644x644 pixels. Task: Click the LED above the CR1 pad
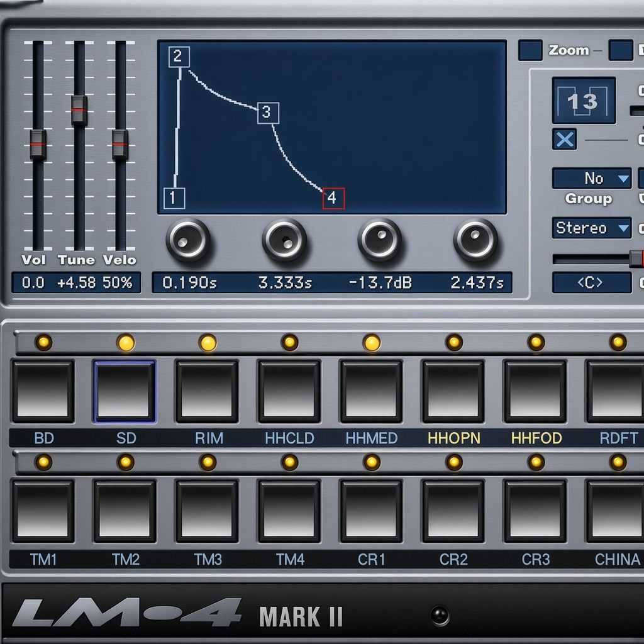tap(372, 462)
